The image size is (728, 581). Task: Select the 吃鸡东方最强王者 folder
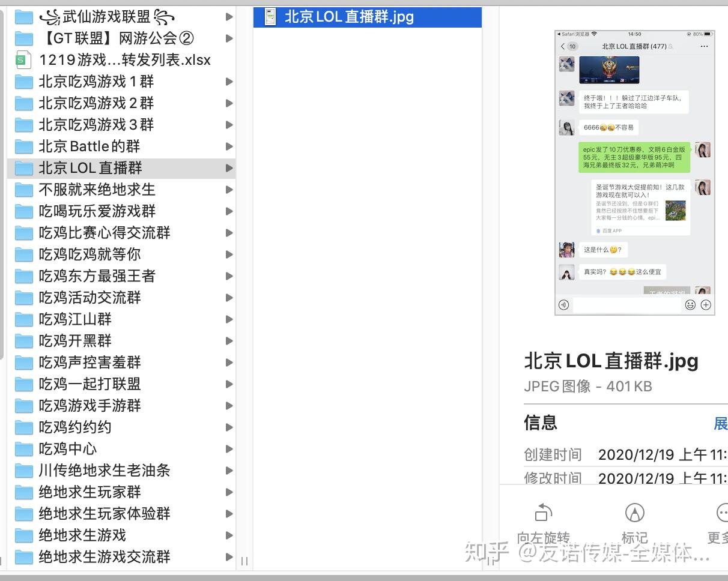[121, 276]
